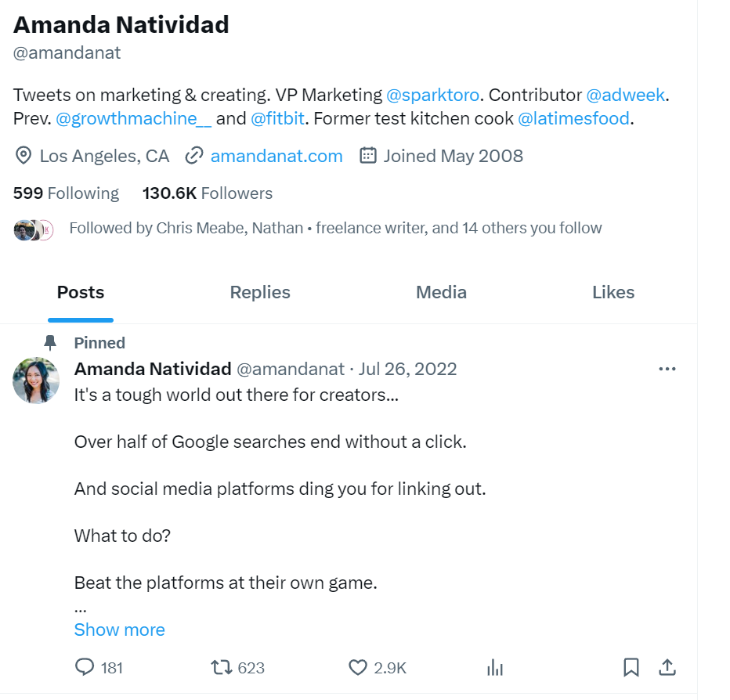The height and width of the screenshot is (700, 730).
Task: Repost the pinned tweet
Action: (x=222, y=667)
